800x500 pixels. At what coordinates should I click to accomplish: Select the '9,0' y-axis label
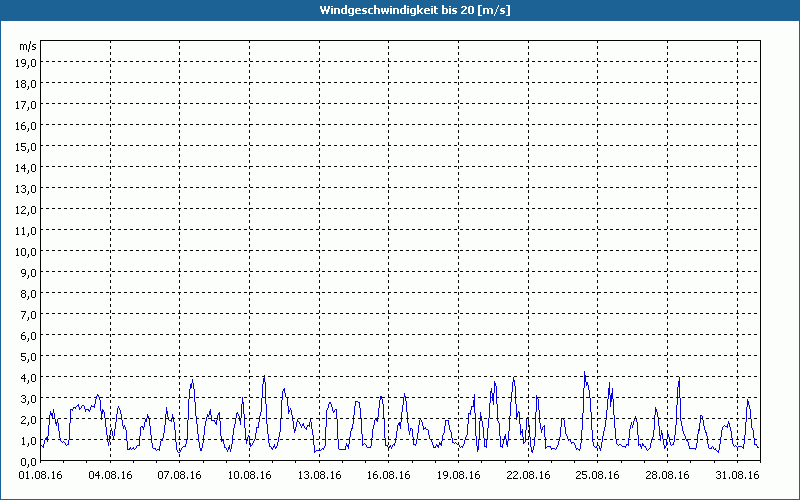click(28, 273)
